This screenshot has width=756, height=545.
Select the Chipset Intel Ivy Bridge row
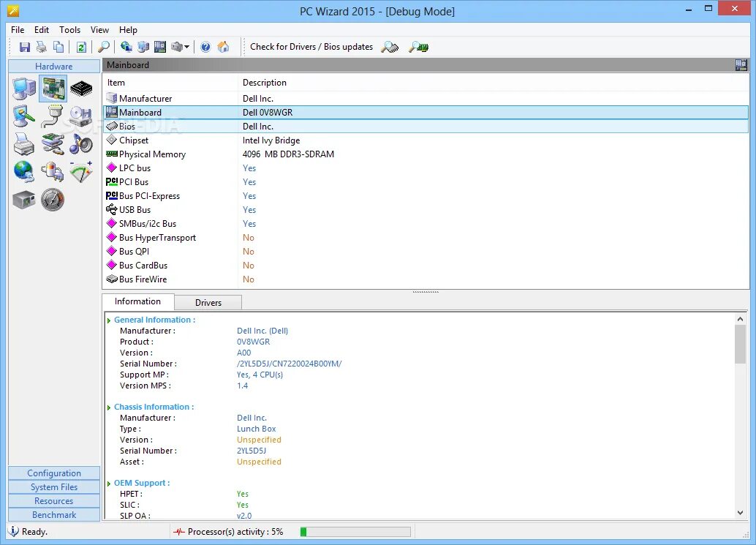coord(426,140)
